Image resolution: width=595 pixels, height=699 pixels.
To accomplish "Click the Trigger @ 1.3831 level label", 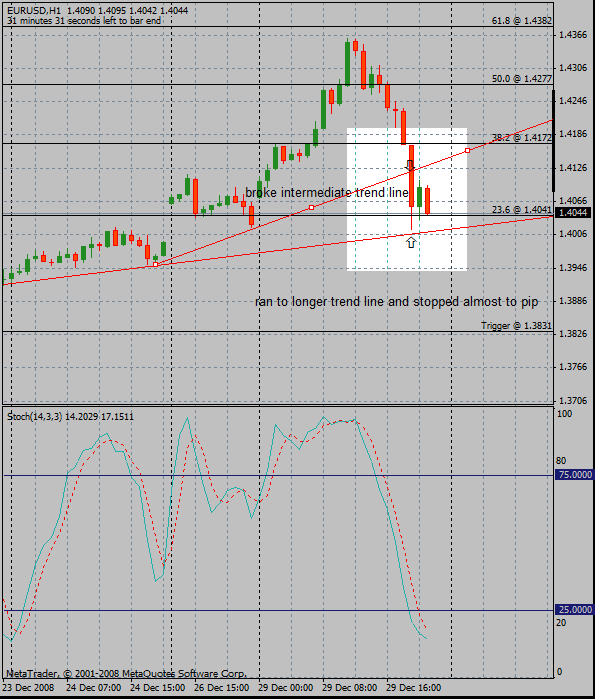I will point(516,325).
